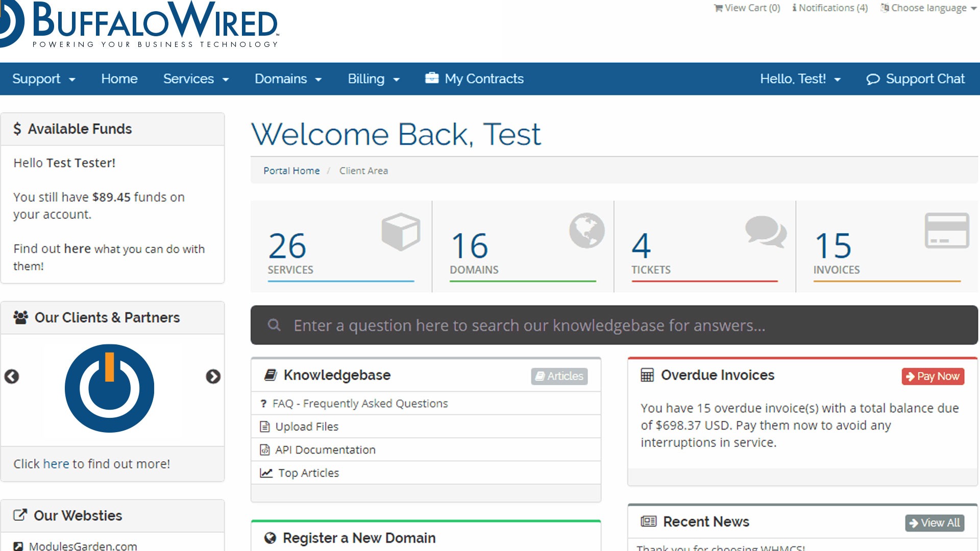Open FAQ - Frequently Asked Questions
980x551 pixels.
tap(361, 403)
